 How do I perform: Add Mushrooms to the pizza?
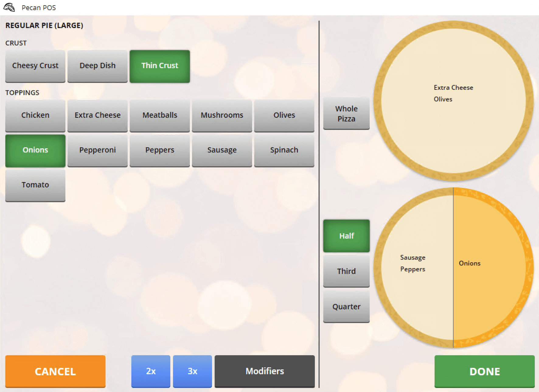[222, 115]
